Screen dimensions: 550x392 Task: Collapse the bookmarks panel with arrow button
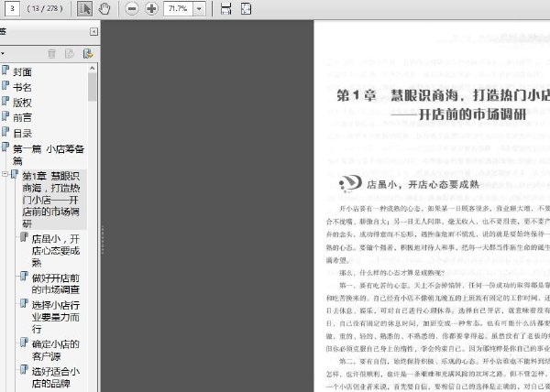pyautogui.click(x=93, y=32)
